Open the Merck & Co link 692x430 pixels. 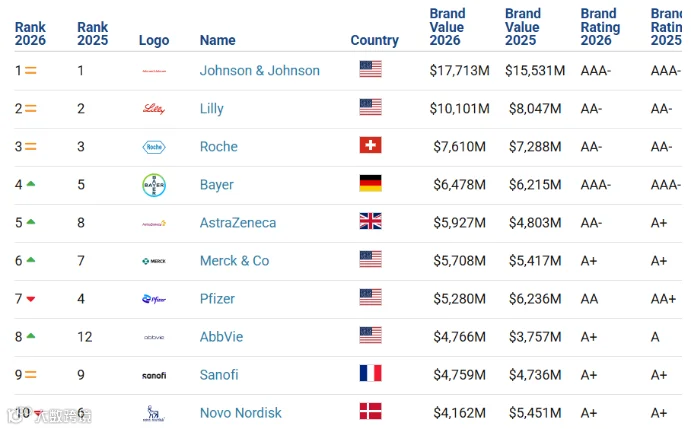point(234,261)
